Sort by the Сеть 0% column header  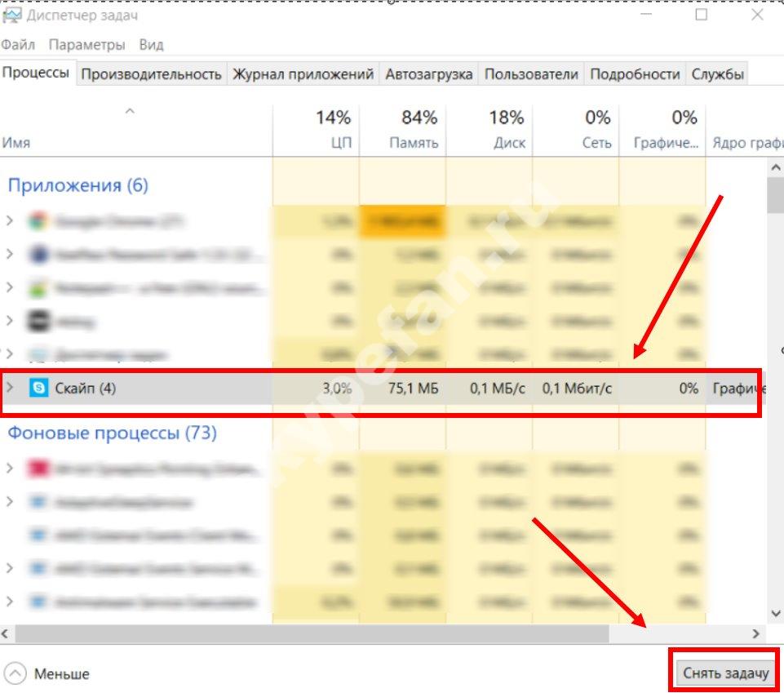(575, 131)
